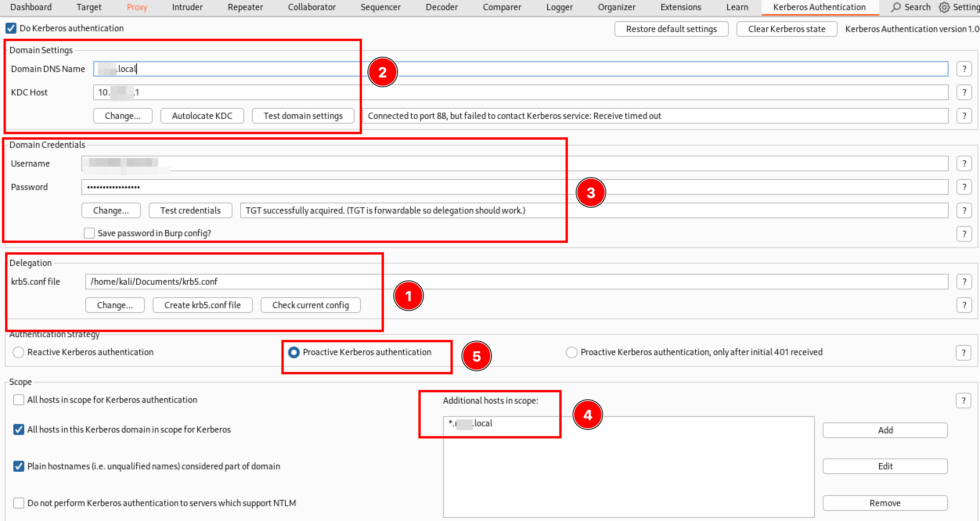
Task: Click Test domain settings button
Action: point(303,116)
